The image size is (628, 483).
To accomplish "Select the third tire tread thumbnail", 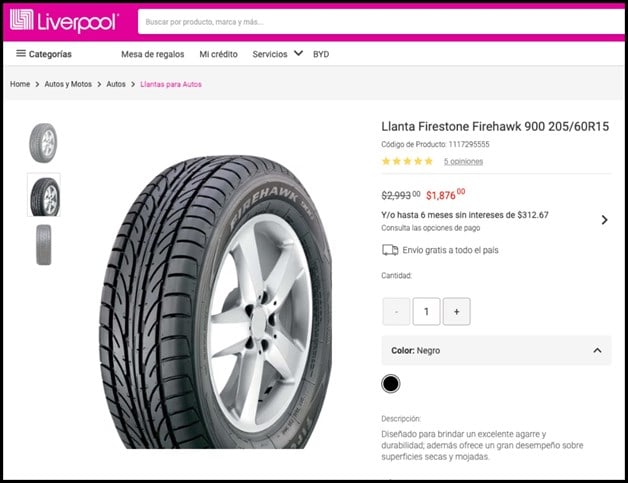I will pyautogui.click(x=43, y=245).
